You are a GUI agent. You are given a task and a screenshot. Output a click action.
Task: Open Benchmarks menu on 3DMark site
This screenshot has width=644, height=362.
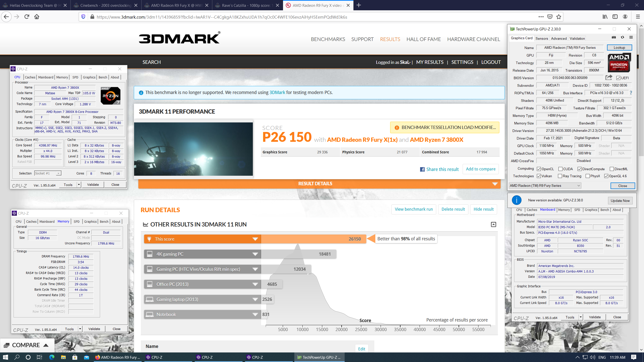[x=328, y=39]
